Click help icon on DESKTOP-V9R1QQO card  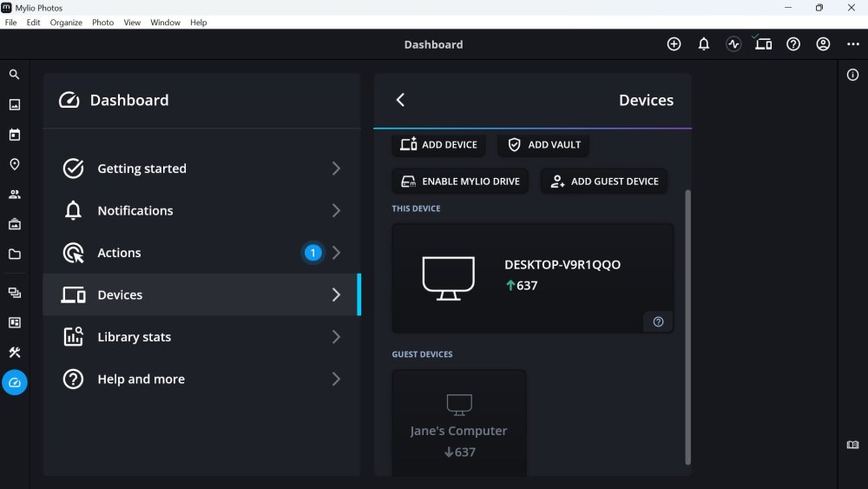click(x=658, y=322)
